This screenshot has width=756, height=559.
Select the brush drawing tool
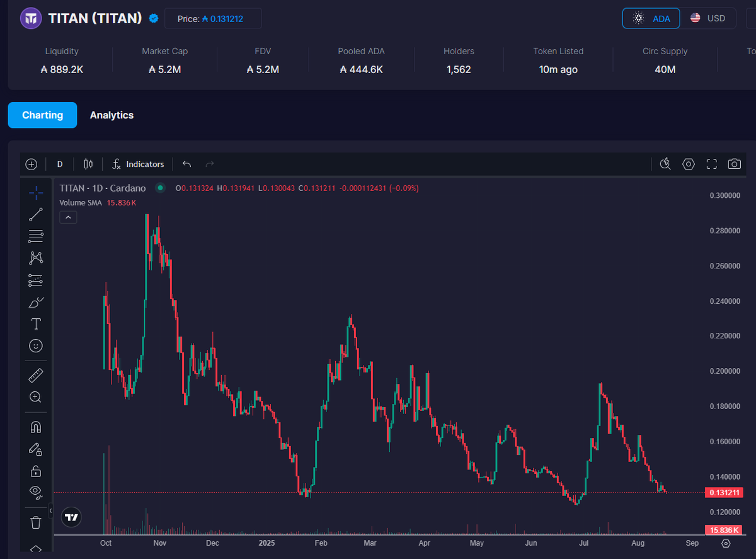(x=36, y=302)
